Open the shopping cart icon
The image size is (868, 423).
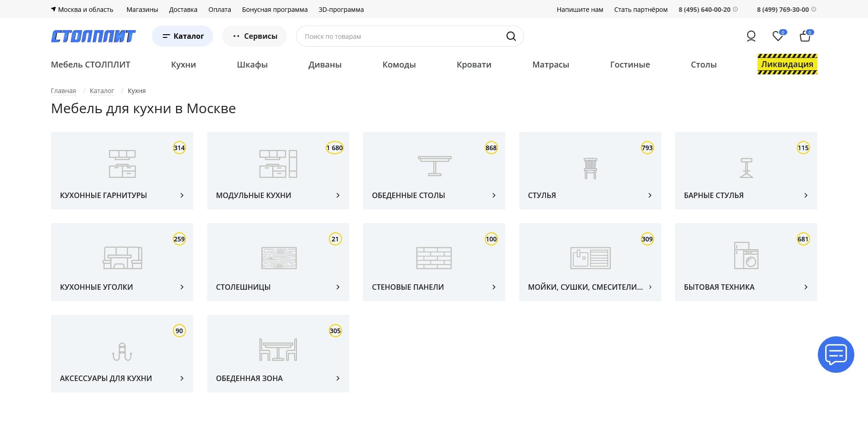tap(805, 36)
